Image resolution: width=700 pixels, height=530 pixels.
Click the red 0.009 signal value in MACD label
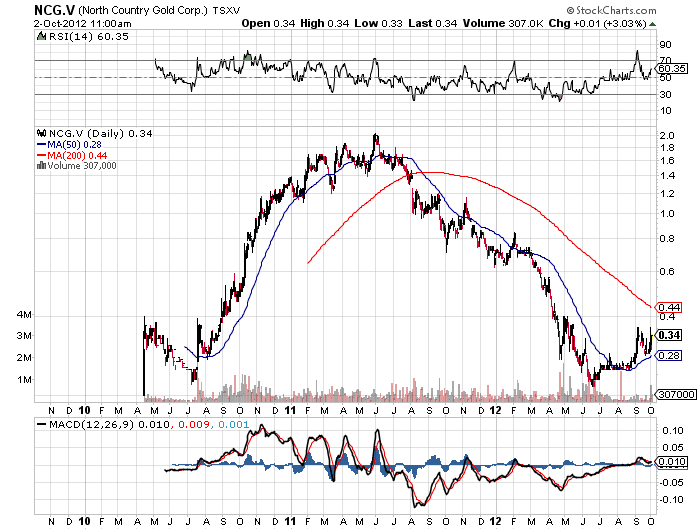194,424
